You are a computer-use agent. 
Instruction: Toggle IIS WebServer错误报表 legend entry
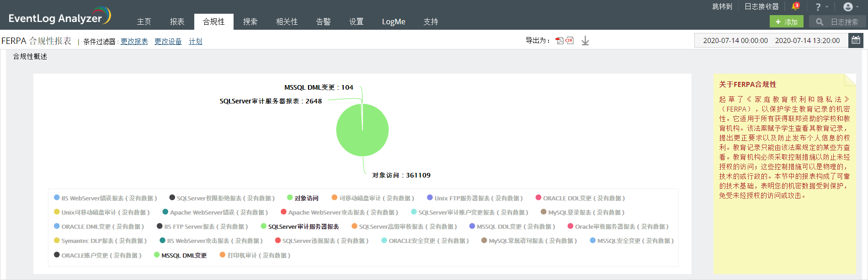point(106,198)
